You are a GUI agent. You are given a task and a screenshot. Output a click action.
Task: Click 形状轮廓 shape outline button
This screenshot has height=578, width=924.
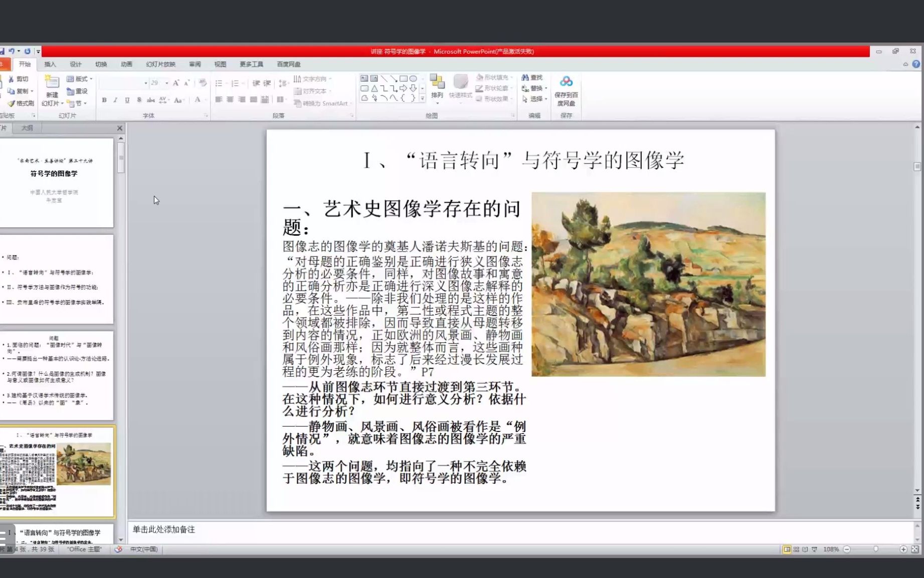494,88
